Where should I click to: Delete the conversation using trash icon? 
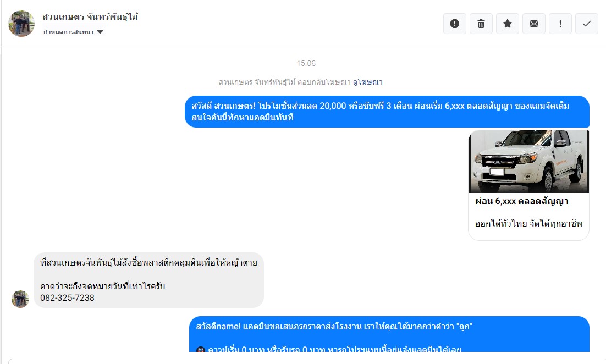pos(481,24)
